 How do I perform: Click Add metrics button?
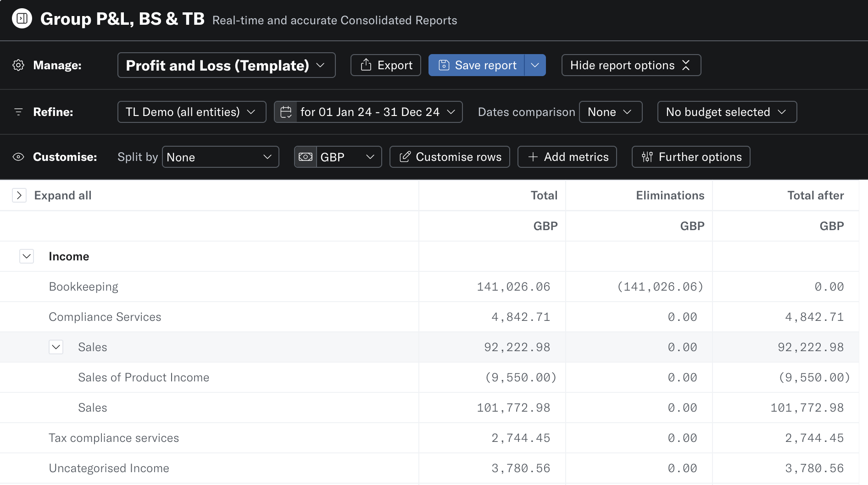[x=567, y=157]
